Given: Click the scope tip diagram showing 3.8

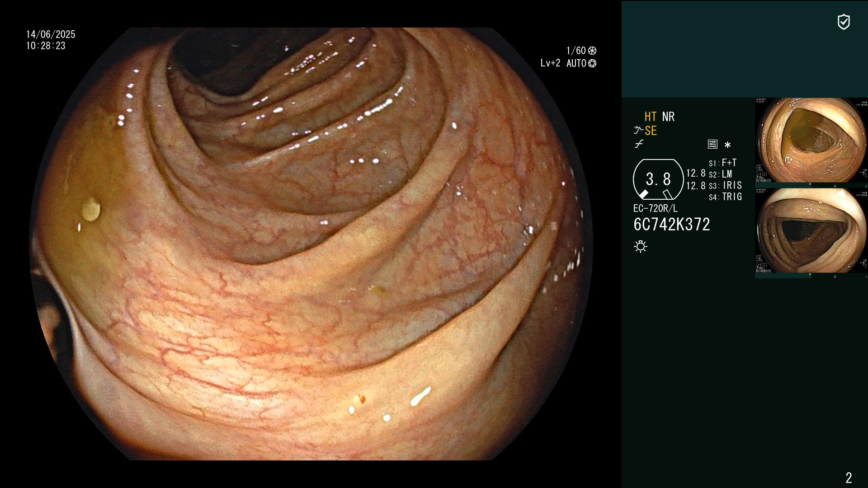Looking at the screenshot, I should 658,179.
